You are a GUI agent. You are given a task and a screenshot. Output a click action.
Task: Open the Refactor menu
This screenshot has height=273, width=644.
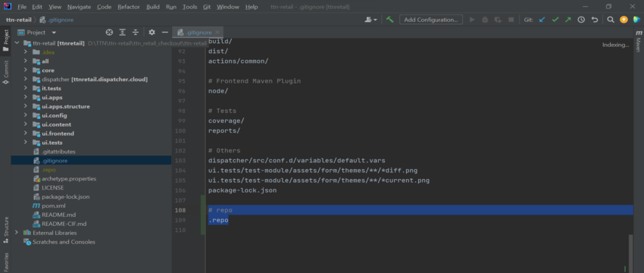[129, 7]
